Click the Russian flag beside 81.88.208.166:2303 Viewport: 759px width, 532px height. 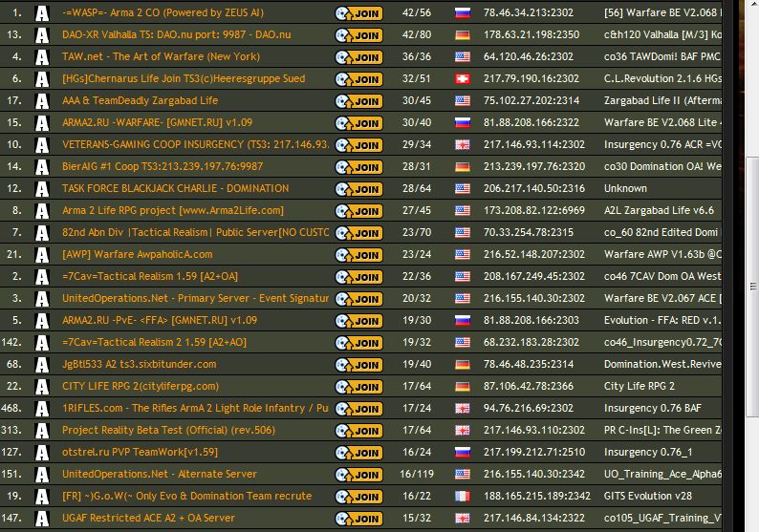point(463,320)
